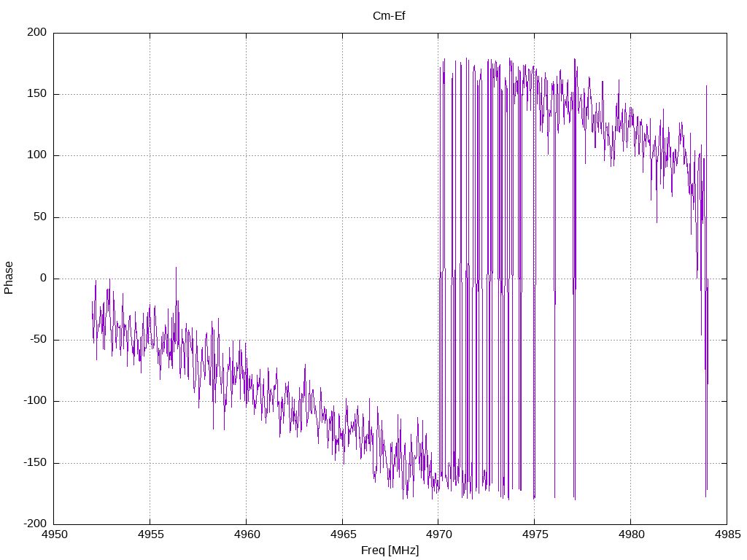Click the x-axis tick label 4960
The height and width of the screenshot is (560, 747).
click(x=247, y=534)
